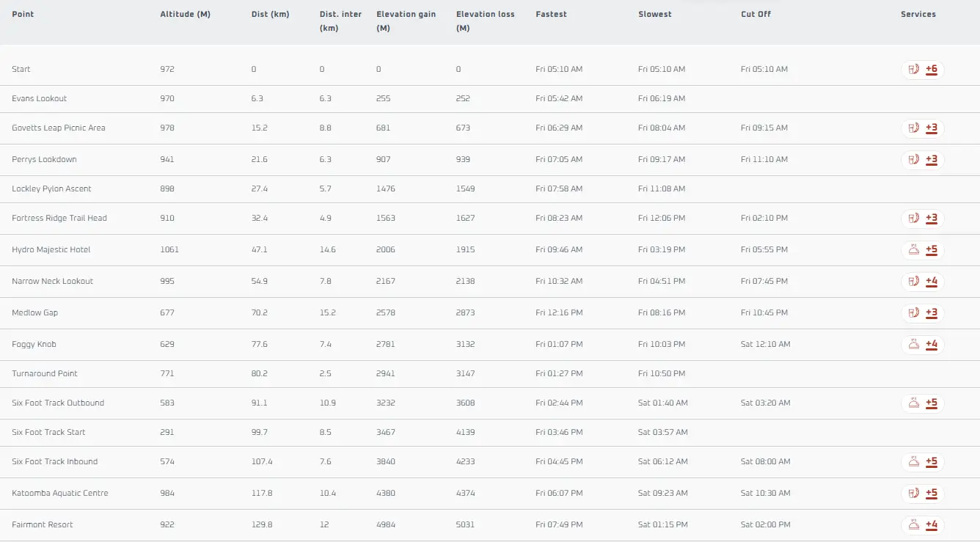Select the Perrys Lookdown point name
The width and height of the screenshot is (980, 542).
(44, 159)
